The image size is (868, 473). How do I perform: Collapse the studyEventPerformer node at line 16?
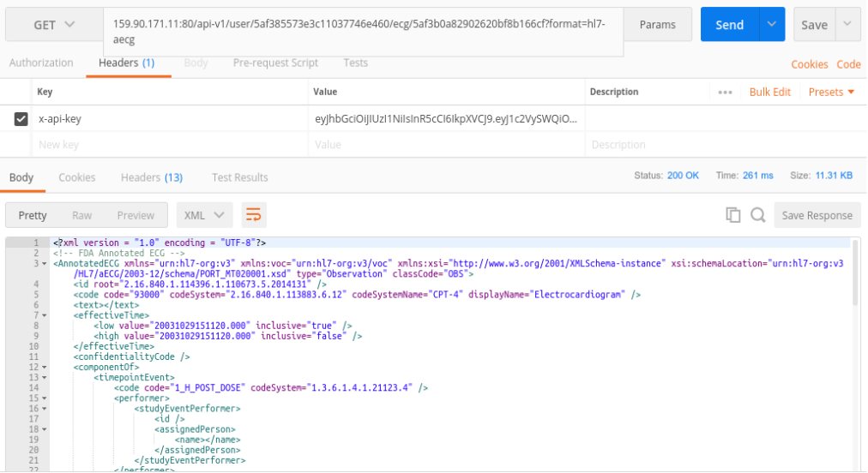[45, 409]
